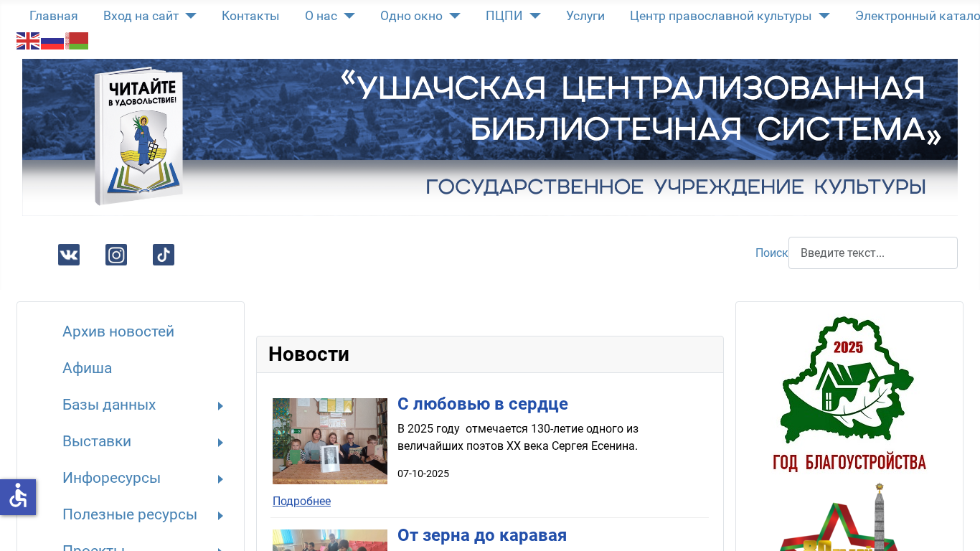The width and height of the screenshot is (980, 551).
Task: Open the accessibility wheelchair widget
Action: (x=18, y=496)
